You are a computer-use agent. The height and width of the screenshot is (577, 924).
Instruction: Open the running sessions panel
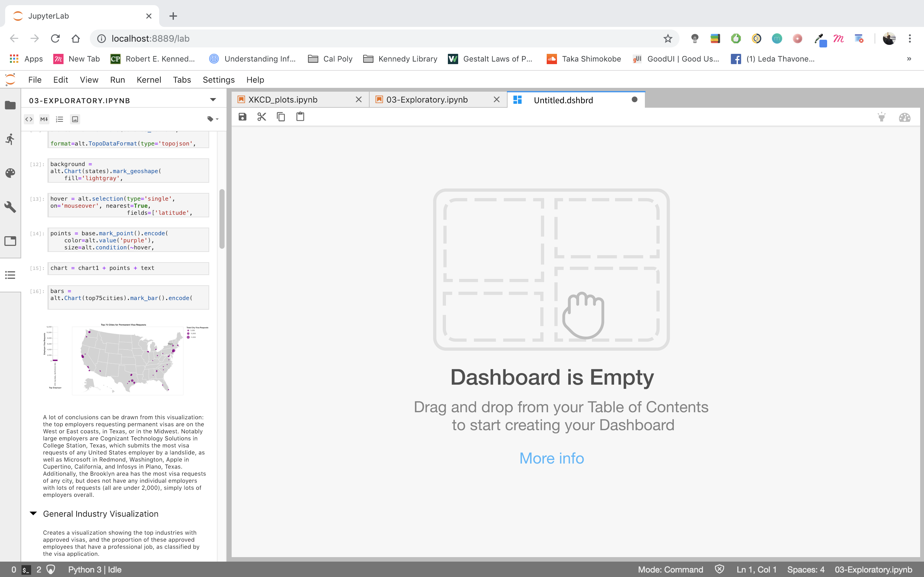(10, 139)
